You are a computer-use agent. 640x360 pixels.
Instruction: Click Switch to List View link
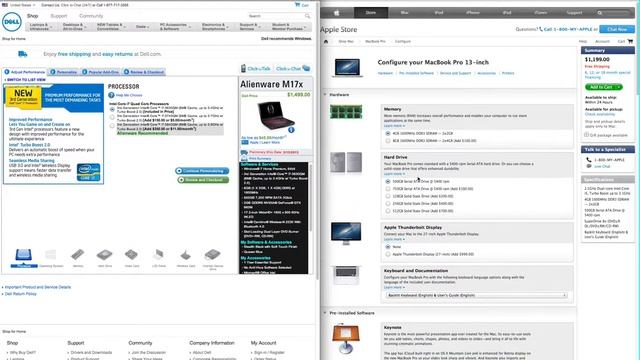[x=25, y=80]
